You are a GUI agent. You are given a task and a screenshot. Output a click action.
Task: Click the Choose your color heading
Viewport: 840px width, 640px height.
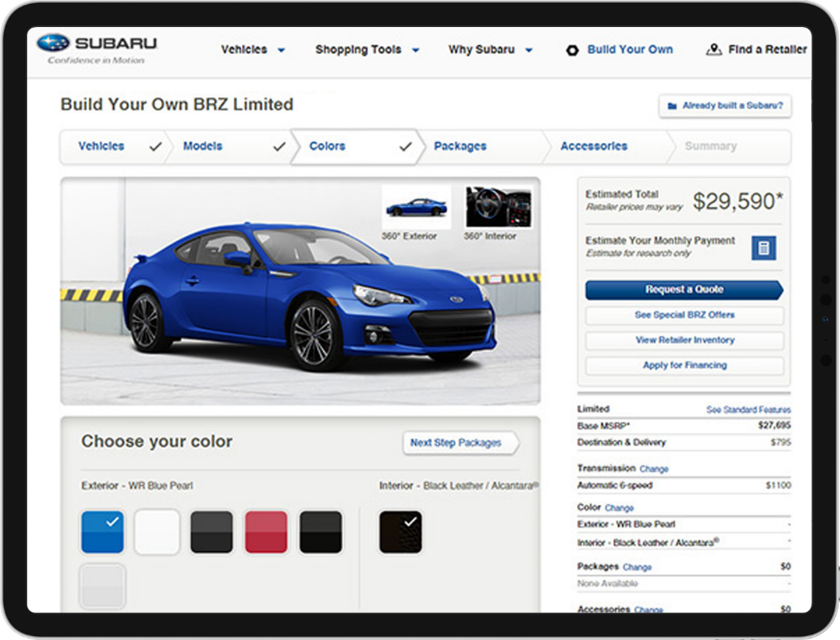pyautogui.click(x=157, y=441)
